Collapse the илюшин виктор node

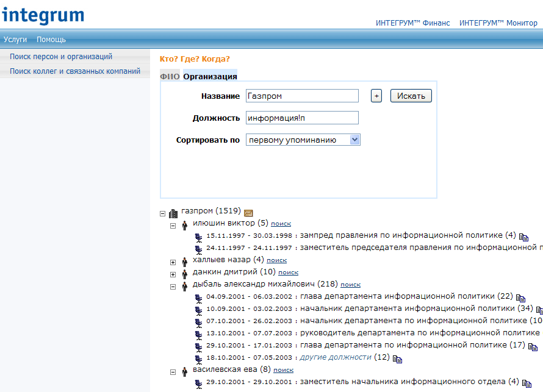(x=173, y=226)
